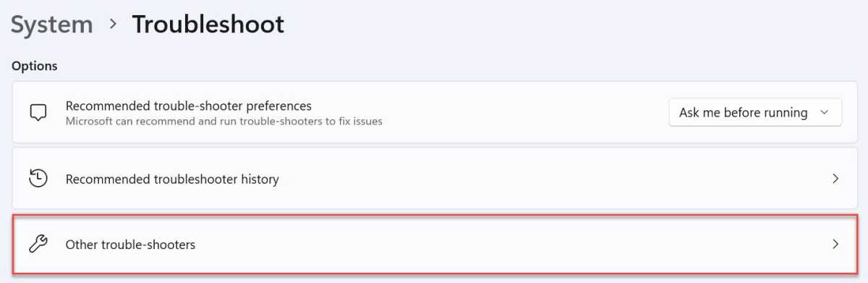Click the clock history icon
Viewport: 868px width, 283px height.
pos(38,178)
